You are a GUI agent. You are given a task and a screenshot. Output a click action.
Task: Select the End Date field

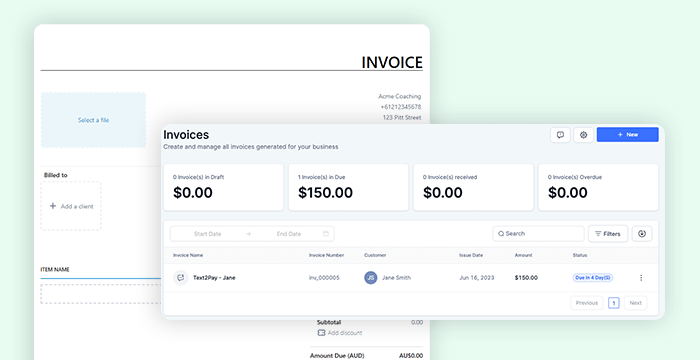(x=289, y=234)
